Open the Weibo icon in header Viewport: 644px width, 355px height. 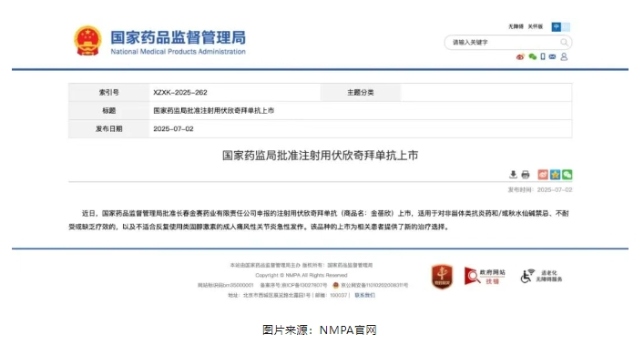[520, 56]
